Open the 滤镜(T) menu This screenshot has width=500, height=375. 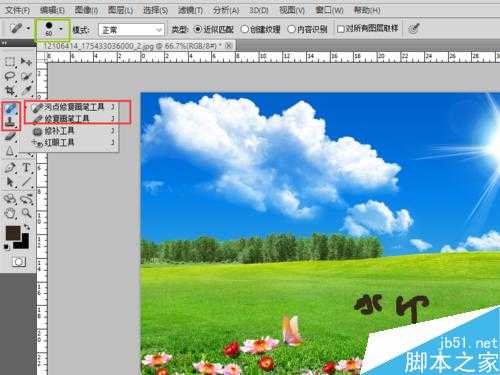[190, 10]
